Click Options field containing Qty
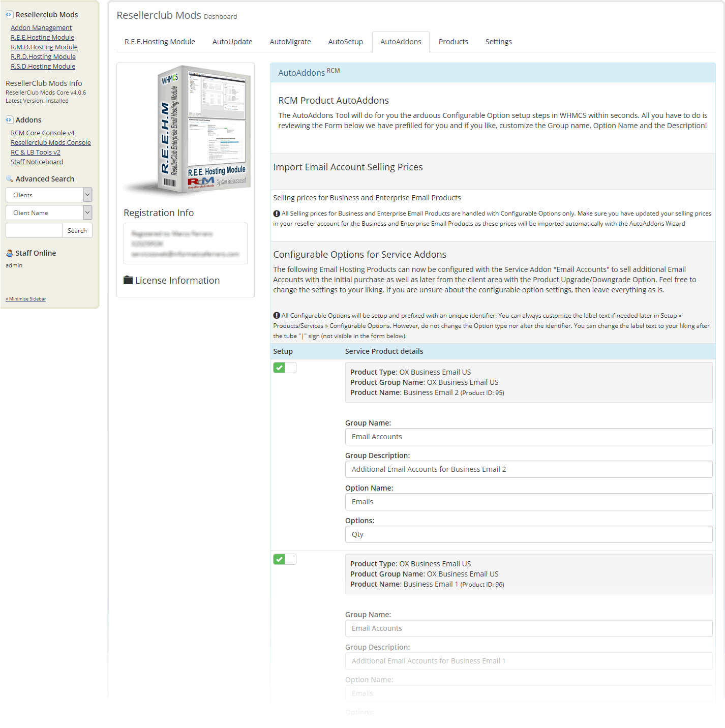725x728 pixels. [x=529, y=534]
